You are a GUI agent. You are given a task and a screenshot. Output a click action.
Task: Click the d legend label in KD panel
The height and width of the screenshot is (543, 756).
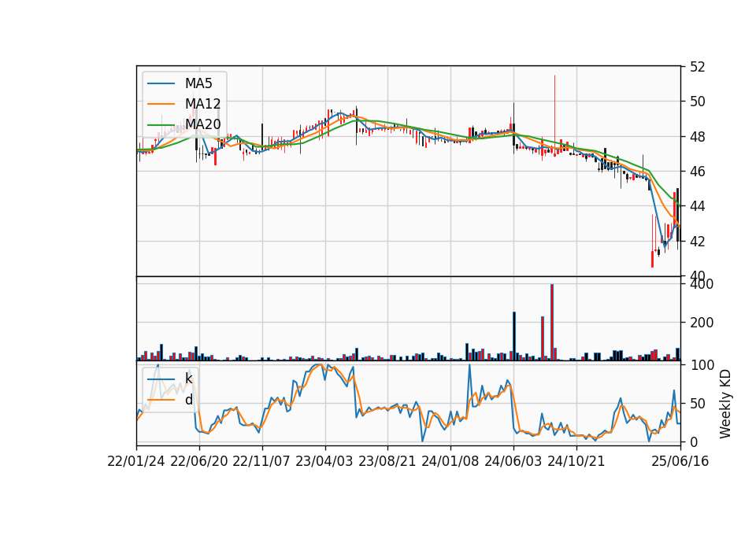[x=188, y=400]
